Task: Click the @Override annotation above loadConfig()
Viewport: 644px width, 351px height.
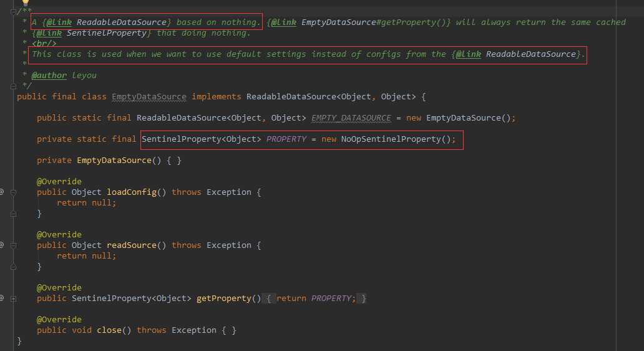Action: [59, 181]
